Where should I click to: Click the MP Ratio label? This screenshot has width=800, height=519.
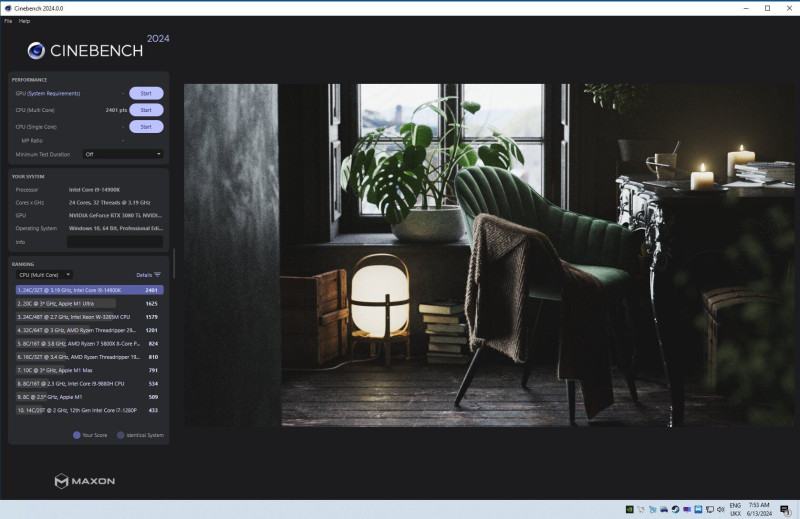32,140
